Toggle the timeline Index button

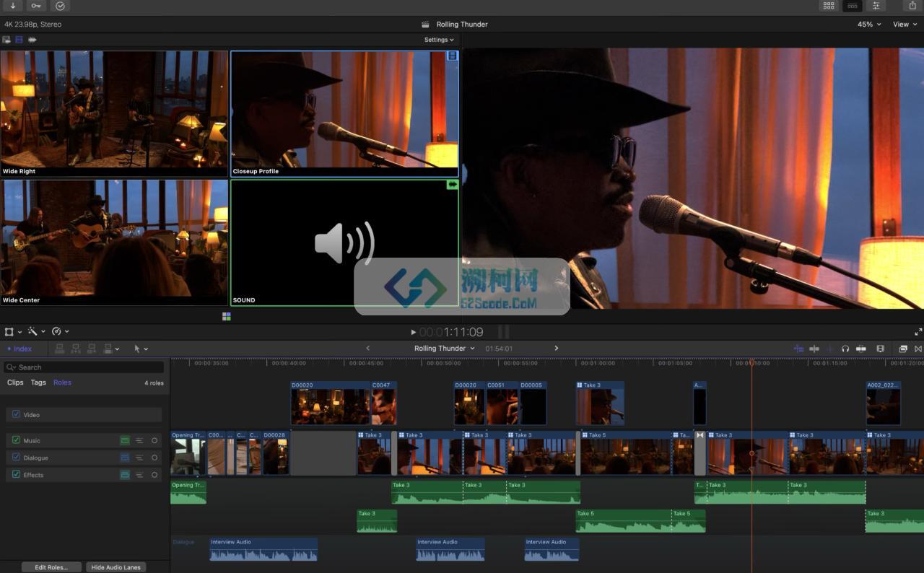pyautogui.click(x=19, y=349)
